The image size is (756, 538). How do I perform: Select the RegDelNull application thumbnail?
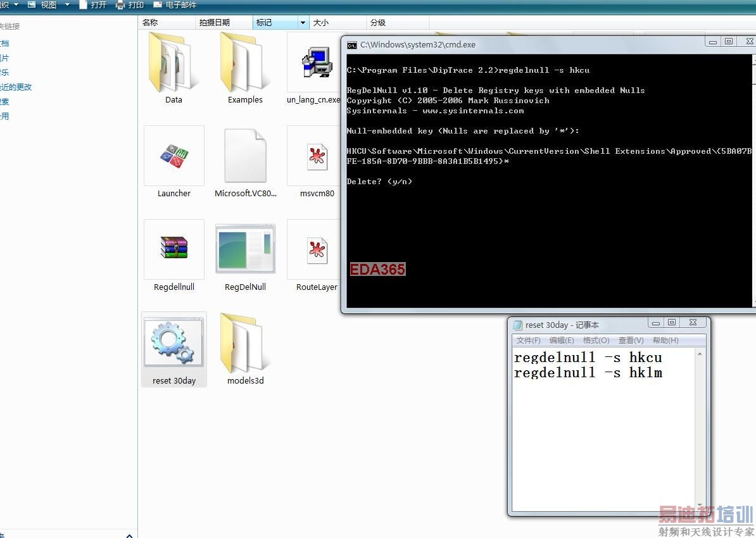(x=245, y=248)
